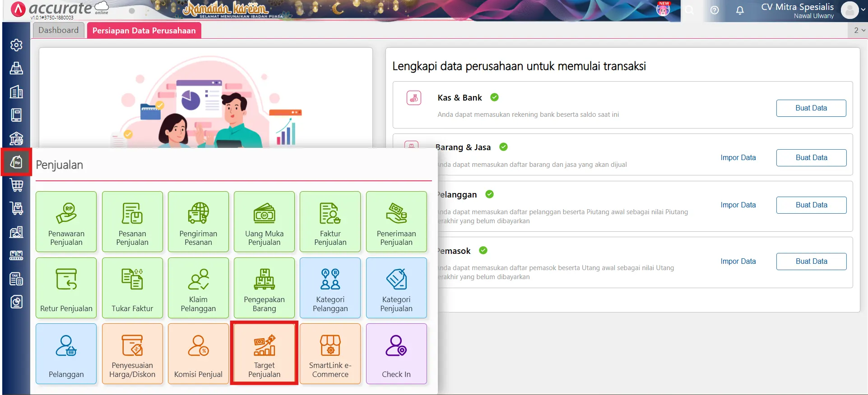Click the Pelanggan green checkmark
This screenshot has width=868, height=395.
[489, 194]
